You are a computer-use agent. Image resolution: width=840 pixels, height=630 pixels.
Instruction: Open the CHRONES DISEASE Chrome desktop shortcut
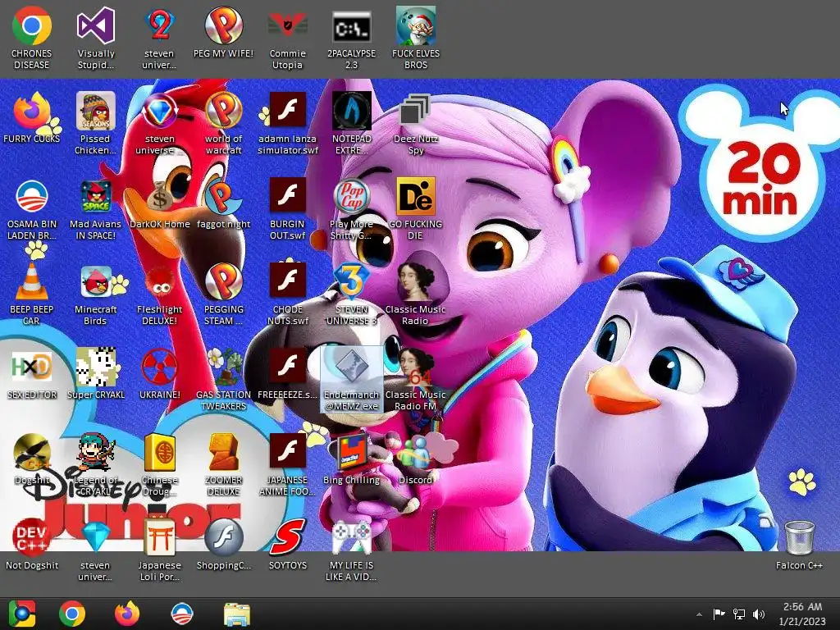[x=32, y=38]
